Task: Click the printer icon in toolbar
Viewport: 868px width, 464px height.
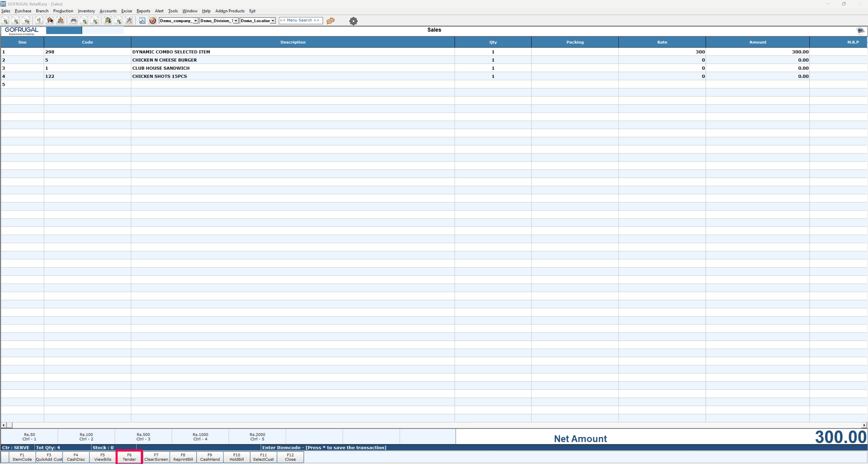Action: click(73, 21)
